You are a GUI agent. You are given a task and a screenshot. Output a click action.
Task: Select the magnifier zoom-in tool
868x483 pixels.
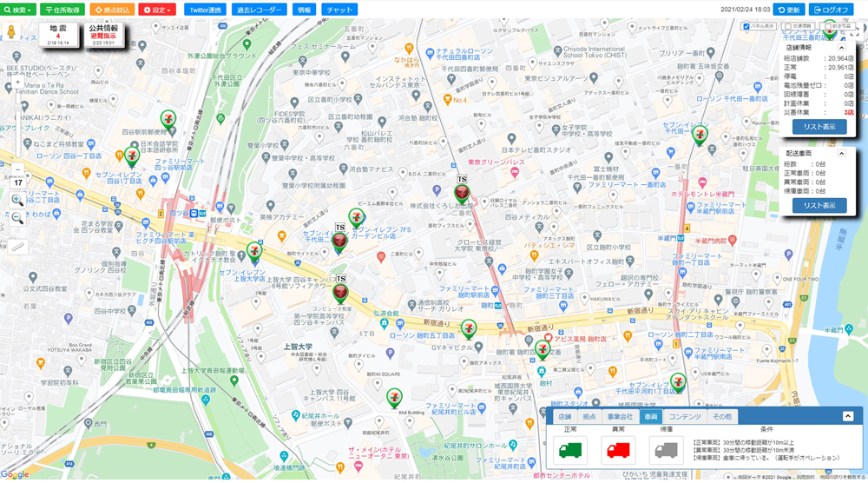tap(17, 200)
